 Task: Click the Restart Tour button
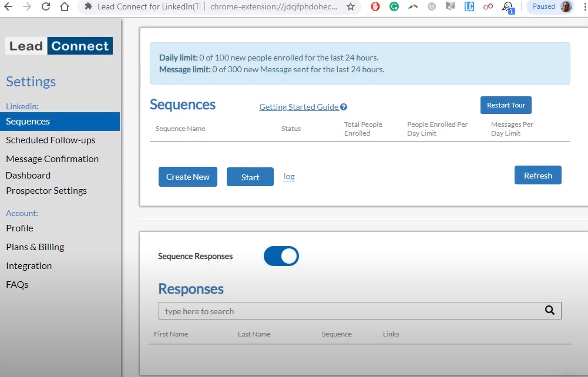[x=506, y=105]
